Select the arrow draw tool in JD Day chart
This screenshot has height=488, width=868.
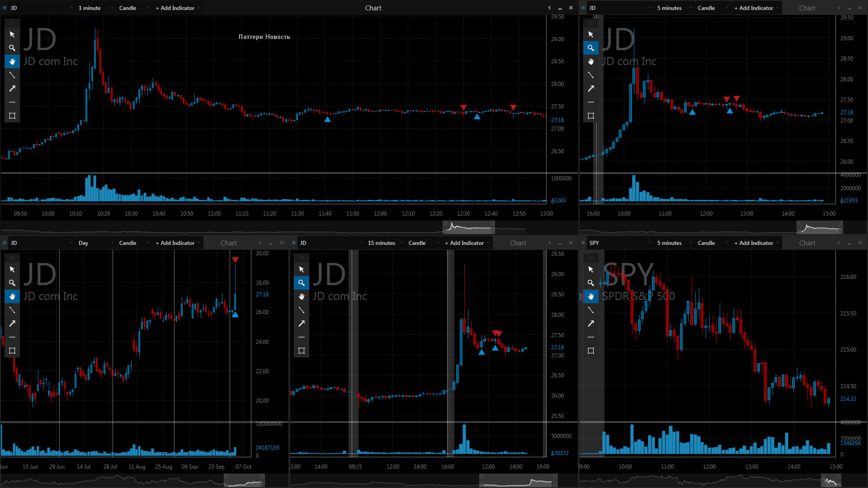12,324
